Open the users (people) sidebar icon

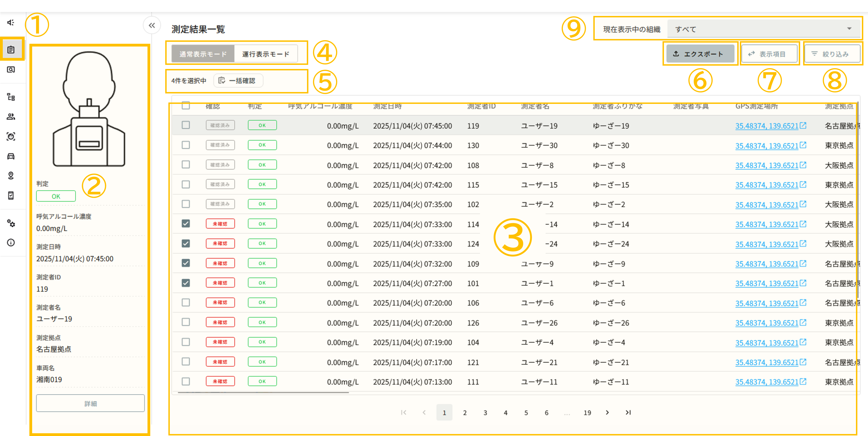(11, 116)
